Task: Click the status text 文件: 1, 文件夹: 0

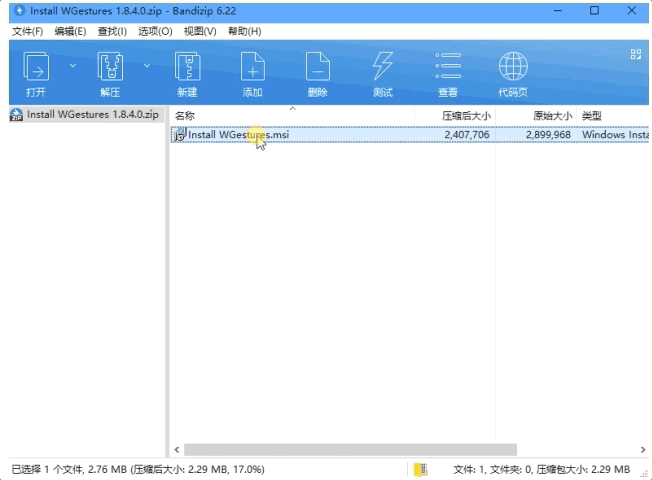Action: tap(492, 470)
